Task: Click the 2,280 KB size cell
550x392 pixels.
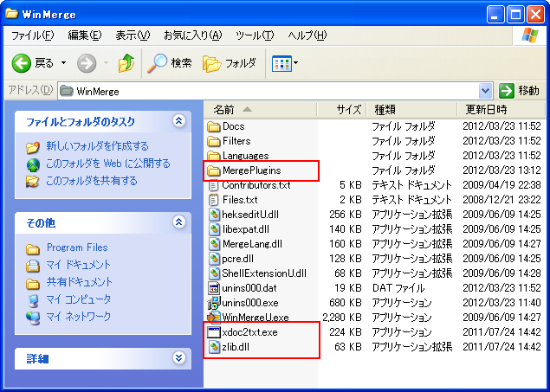Action: 342,318
